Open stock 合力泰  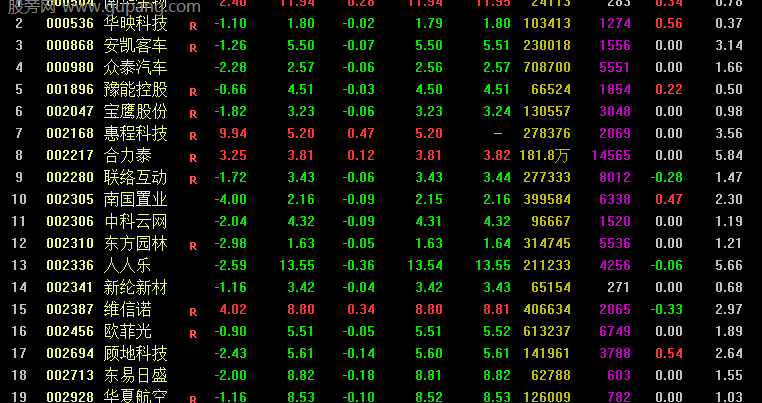(x=128, y=155)
